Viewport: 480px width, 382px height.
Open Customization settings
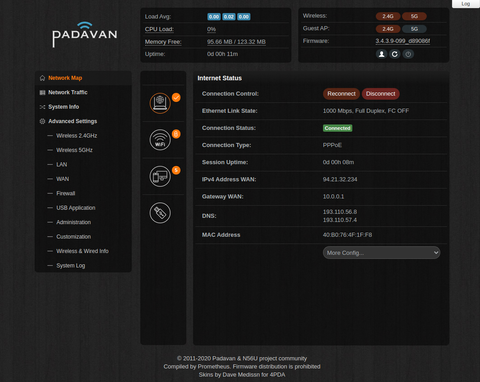[x=74, y=237]
